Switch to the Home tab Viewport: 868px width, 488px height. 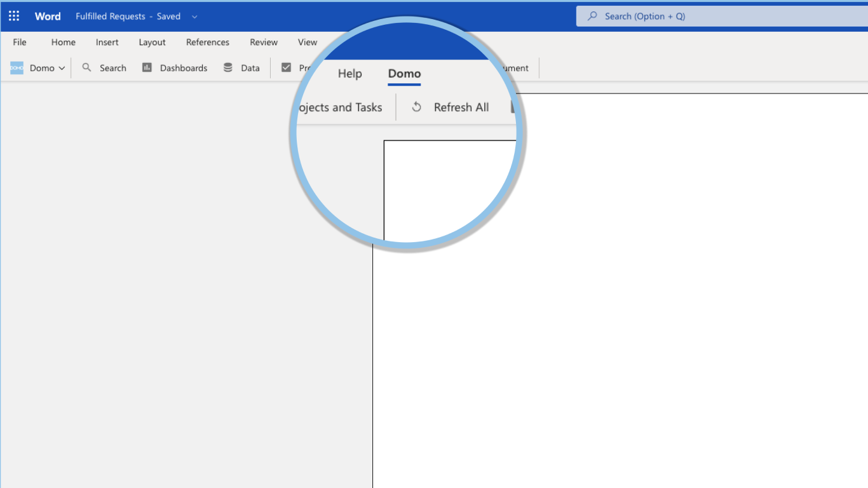coord(64,42)
